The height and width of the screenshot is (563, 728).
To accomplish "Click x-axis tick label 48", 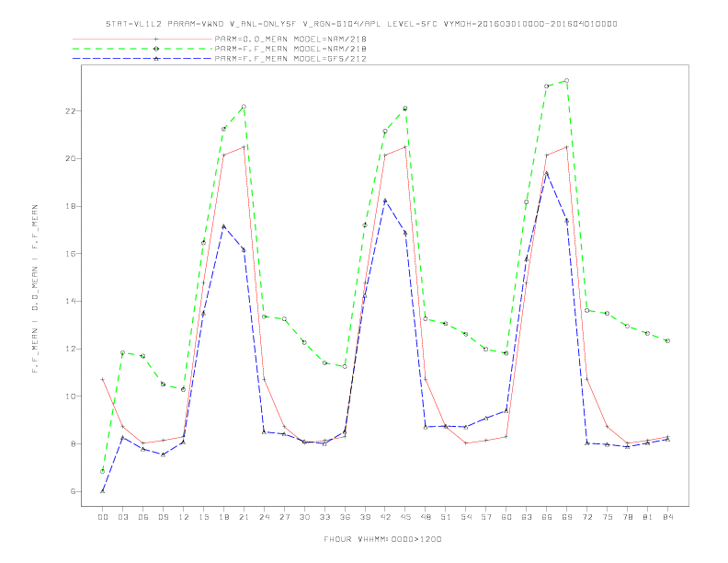I will tap(426, 517).
